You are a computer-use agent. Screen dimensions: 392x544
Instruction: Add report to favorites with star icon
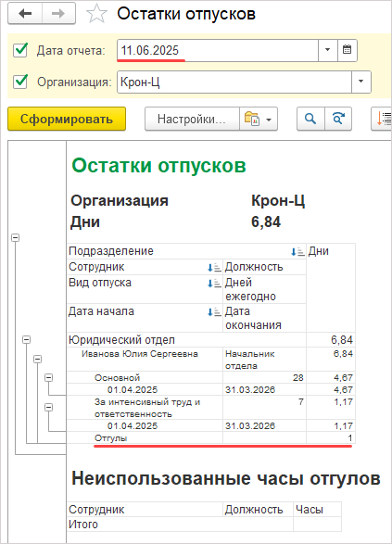coord(96,14)
